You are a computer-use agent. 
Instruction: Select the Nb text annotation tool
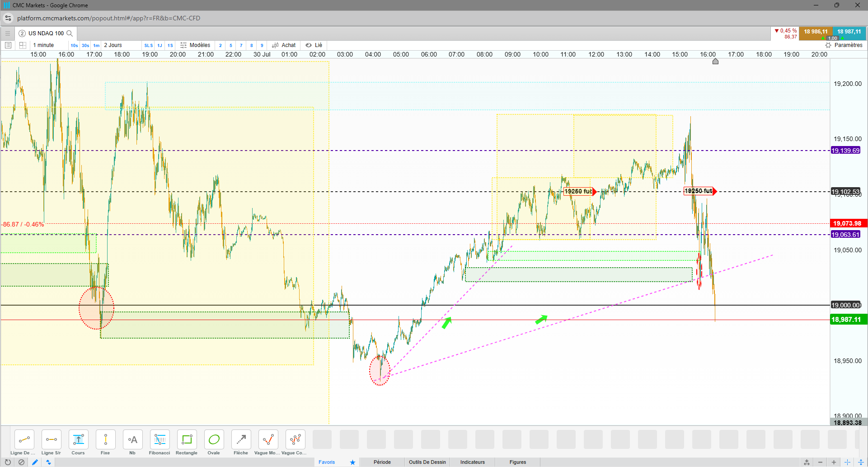pos(132,443)
